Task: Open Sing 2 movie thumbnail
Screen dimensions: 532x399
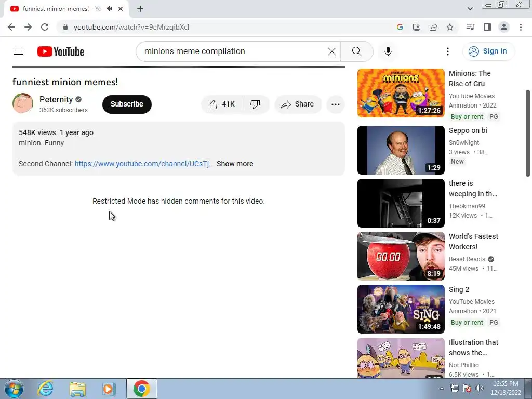Action: 401,309
